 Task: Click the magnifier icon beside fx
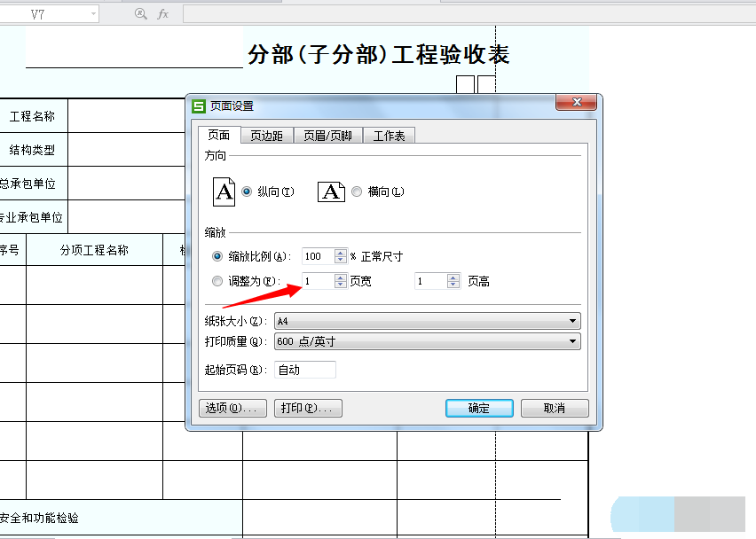[140, 14]
